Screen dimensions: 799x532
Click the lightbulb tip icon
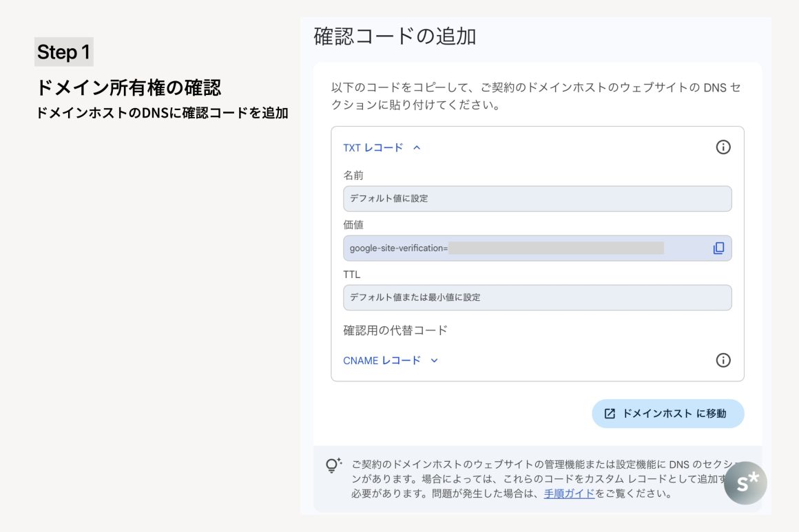(x=333, y=465)
